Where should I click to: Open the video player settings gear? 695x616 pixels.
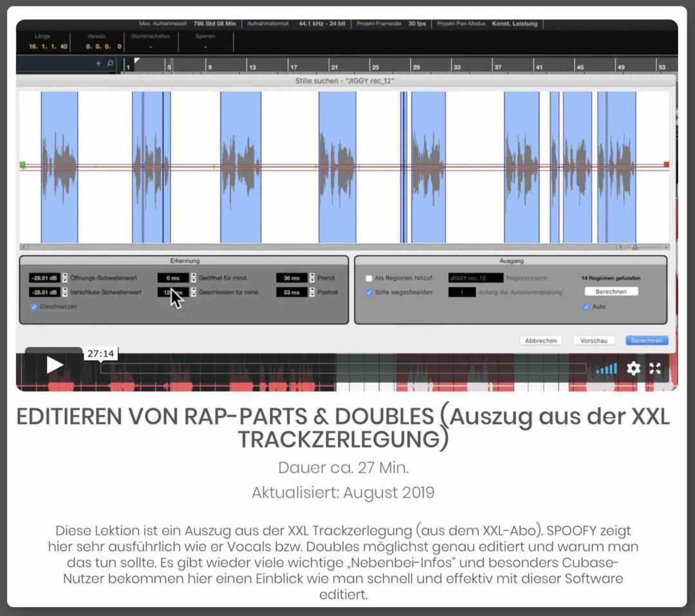click(633, 369)
